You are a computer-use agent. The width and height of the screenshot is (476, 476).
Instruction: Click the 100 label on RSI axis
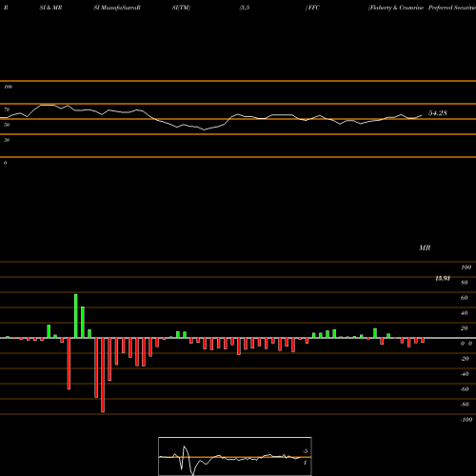point(8,87)
